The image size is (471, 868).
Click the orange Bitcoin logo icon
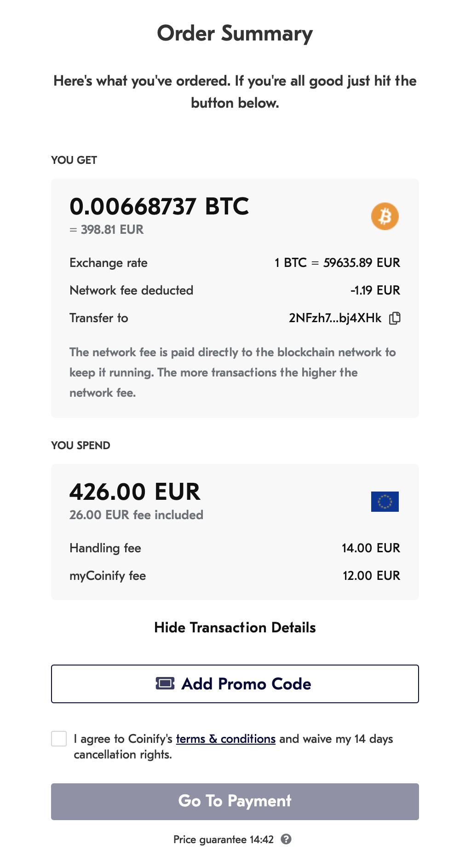click(385, 216)
